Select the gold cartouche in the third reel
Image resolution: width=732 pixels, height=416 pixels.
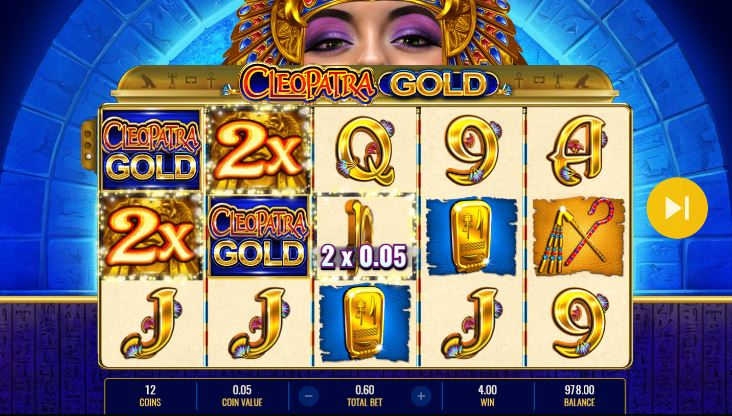pos(365,323)
